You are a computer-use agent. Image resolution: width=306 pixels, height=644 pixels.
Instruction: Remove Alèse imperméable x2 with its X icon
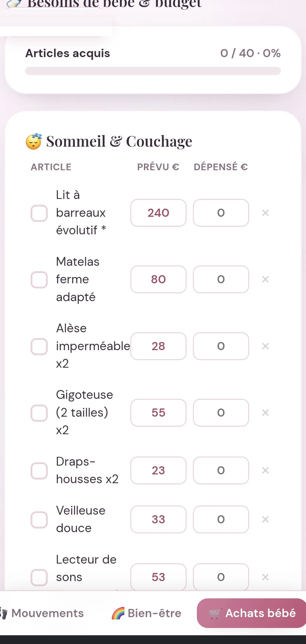pyautogui.click(x=265, y=346)
